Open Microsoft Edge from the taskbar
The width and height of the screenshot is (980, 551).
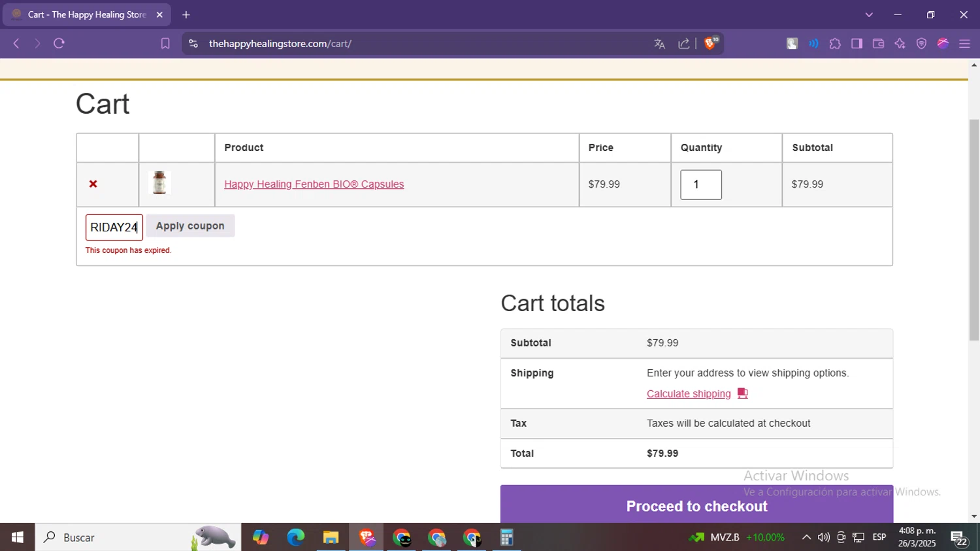pos(296,537)
